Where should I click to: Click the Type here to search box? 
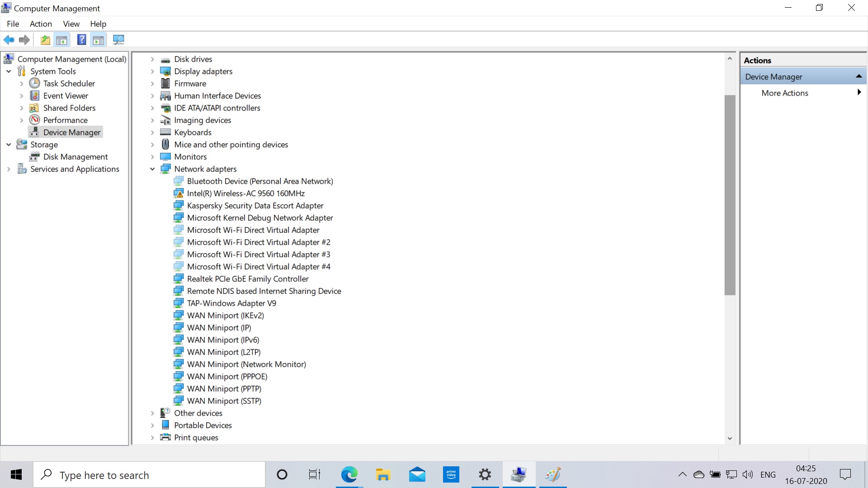pos(149,474)
